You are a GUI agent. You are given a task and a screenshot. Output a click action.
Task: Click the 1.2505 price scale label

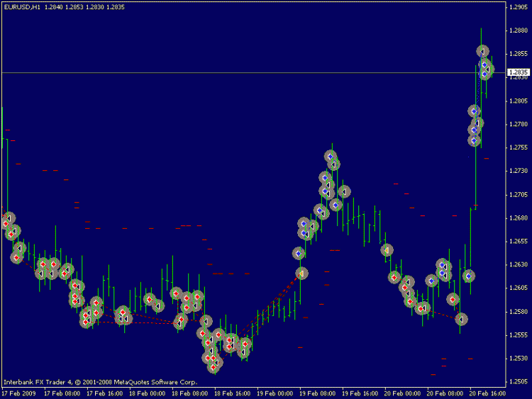pos(519,382)
